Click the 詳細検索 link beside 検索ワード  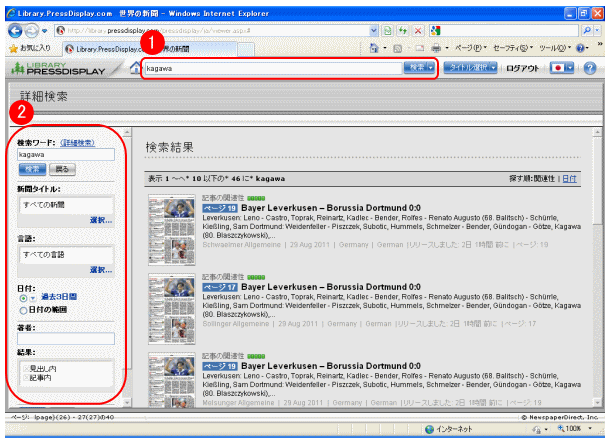pyautogui.click(x=77, y=143)
